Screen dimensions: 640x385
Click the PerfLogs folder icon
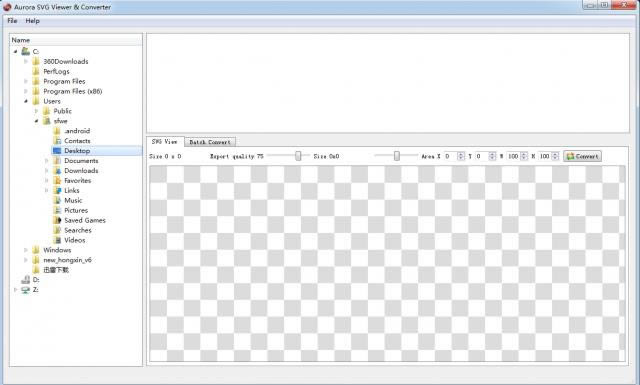pyautogui.click(x=36, y=71)
